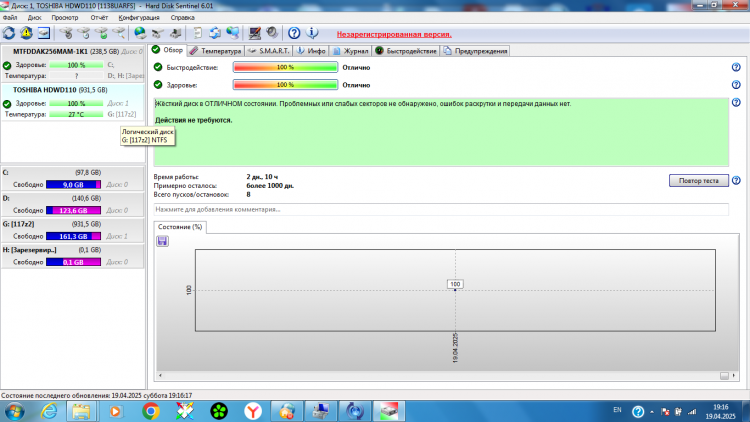750x422 pixels.
Task: Open the Диск menu
Action: click(34, 18)
